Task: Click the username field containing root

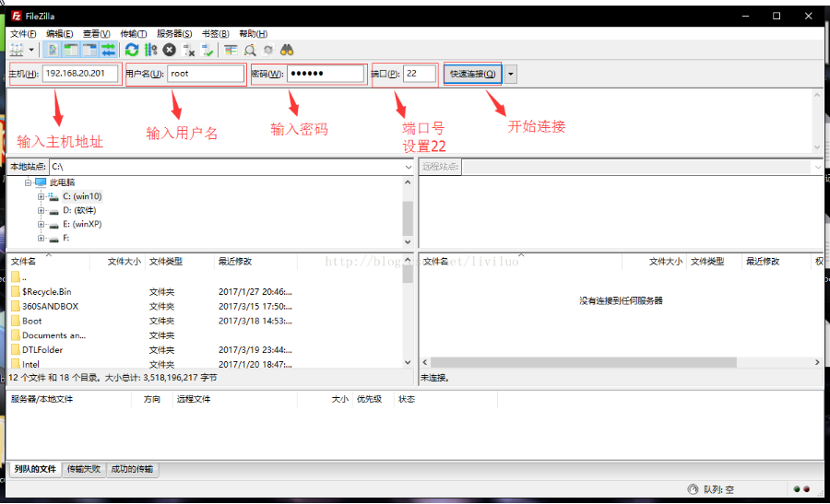Action: click(206, 74)
